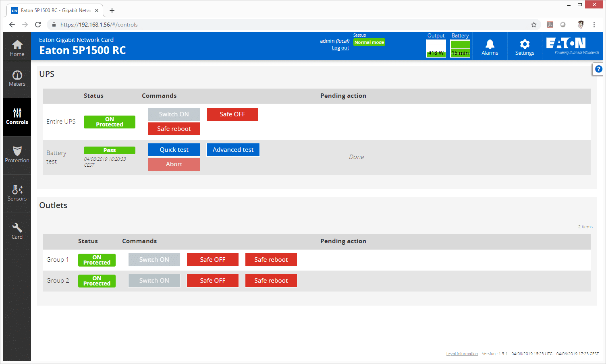
Task: Open the Home sidebar icon
Action: tap(17, 48)
